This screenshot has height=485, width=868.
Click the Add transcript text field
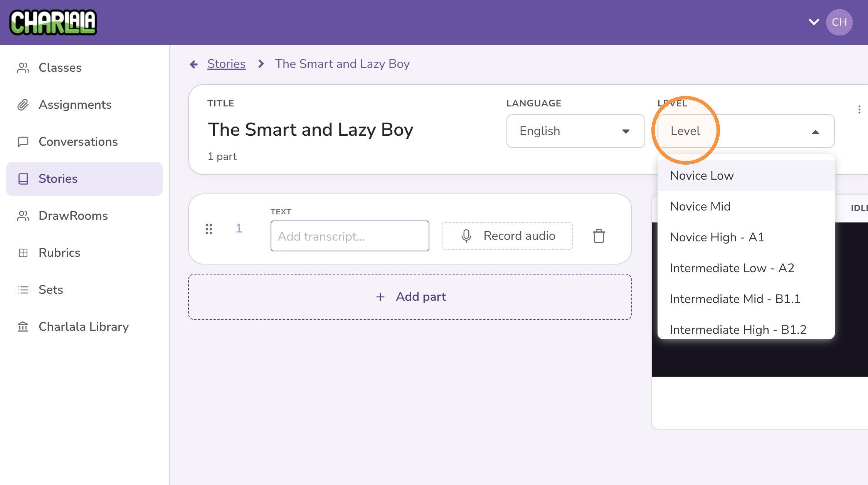click(x=350, y=236)
